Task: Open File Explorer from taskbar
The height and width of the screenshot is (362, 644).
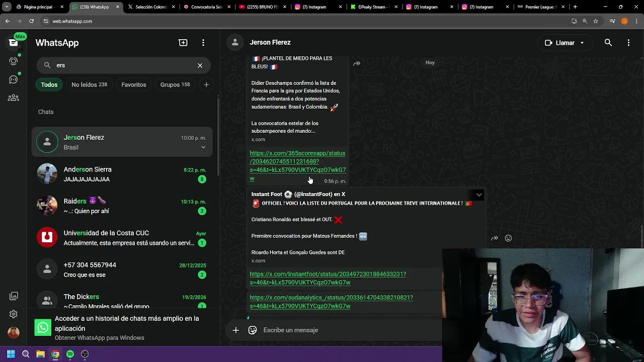Action: pyautogui.click(x=41, y=354)
